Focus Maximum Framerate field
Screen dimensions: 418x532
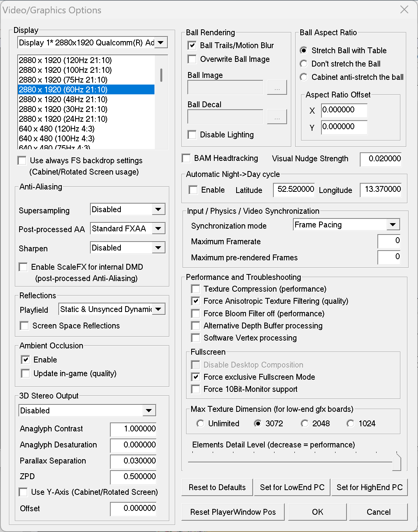point(389,241)
